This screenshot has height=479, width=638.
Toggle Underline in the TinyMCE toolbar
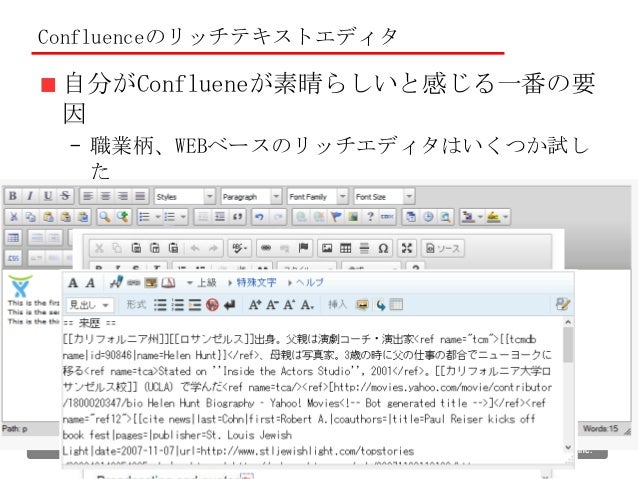pyautogui.click(x=48, y=196)
